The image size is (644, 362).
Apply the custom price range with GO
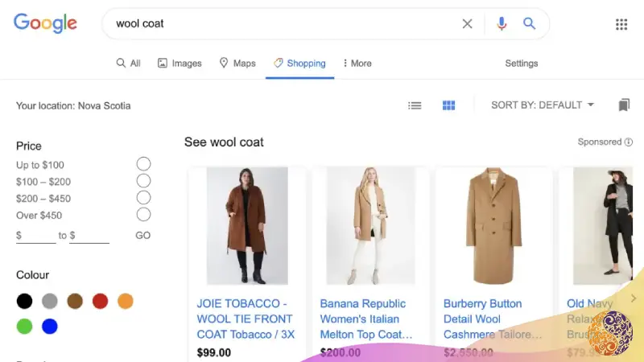(143, 235)
